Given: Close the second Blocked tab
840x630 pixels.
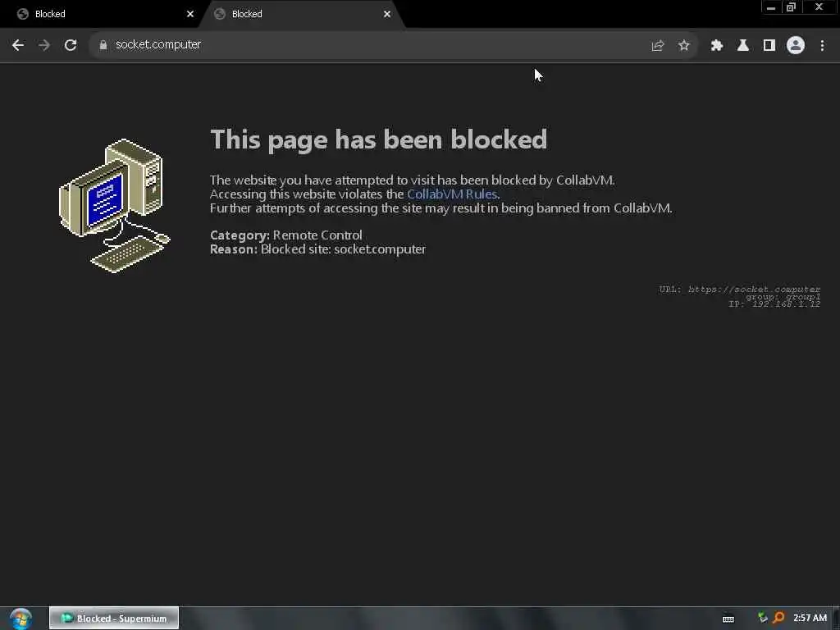Looking at the screenshot, I should [x=387, y=14].
